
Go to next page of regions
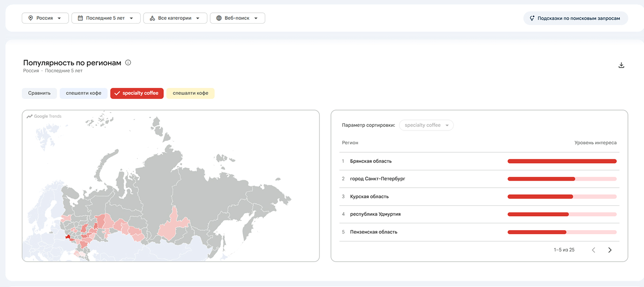610,250
